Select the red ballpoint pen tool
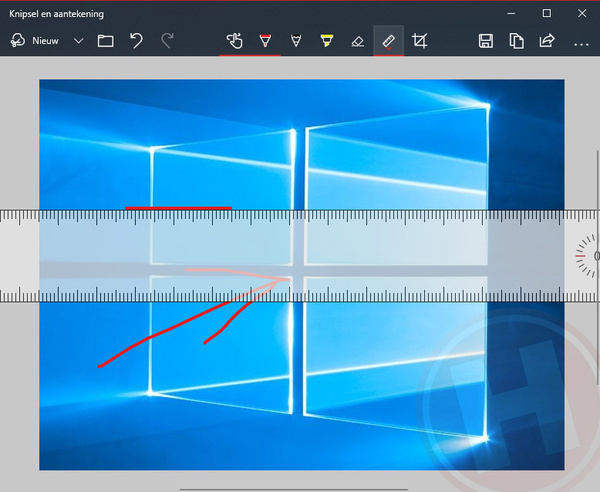600x492 pixels. coord(265,41)
